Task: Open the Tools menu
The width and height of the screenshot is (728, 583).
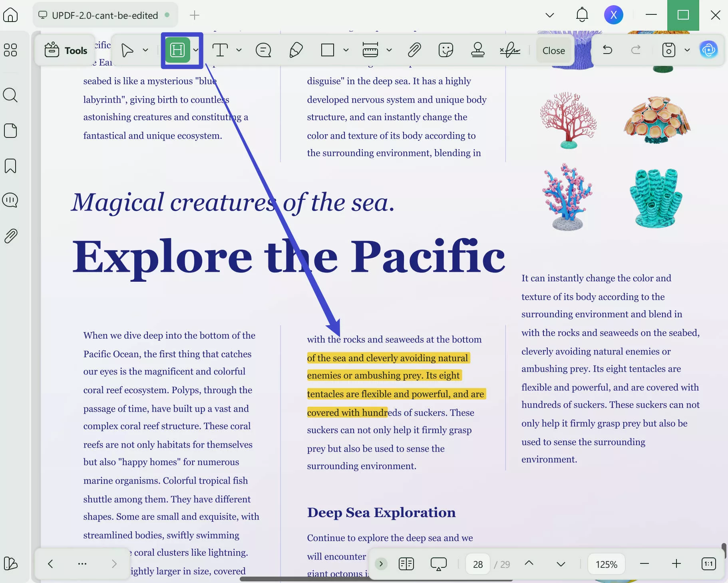Action: (66, 50)
